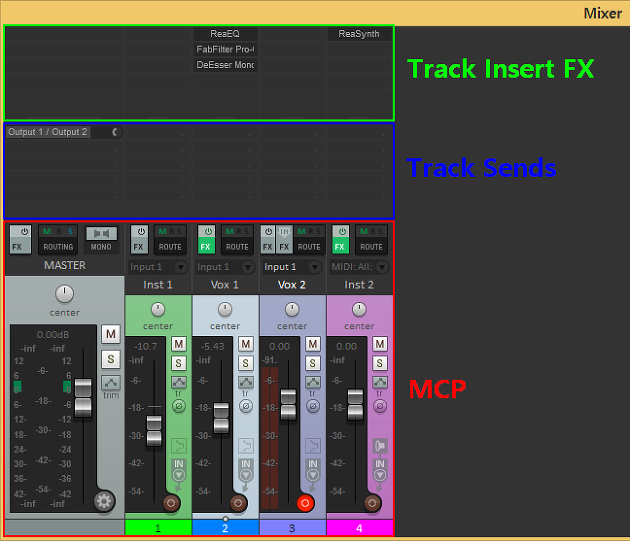Toggle Inst 1 FX bypass power button
This screenshot has height=541, width=630.
tap(141, 232)
